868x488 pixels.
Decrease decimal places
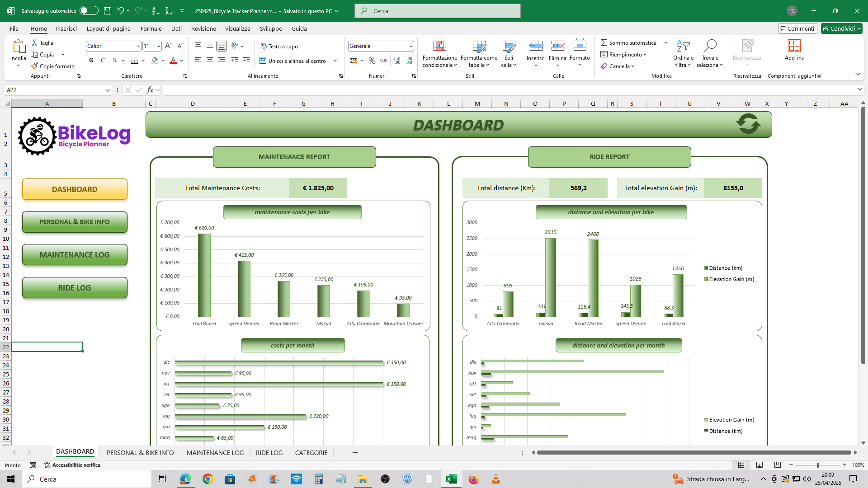tap(409, 61)
